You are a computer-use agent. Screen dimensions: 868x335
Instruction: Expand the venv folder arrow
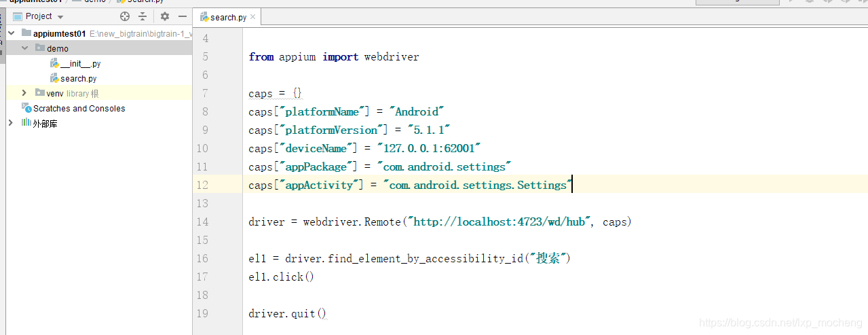[x=25, y=93]
